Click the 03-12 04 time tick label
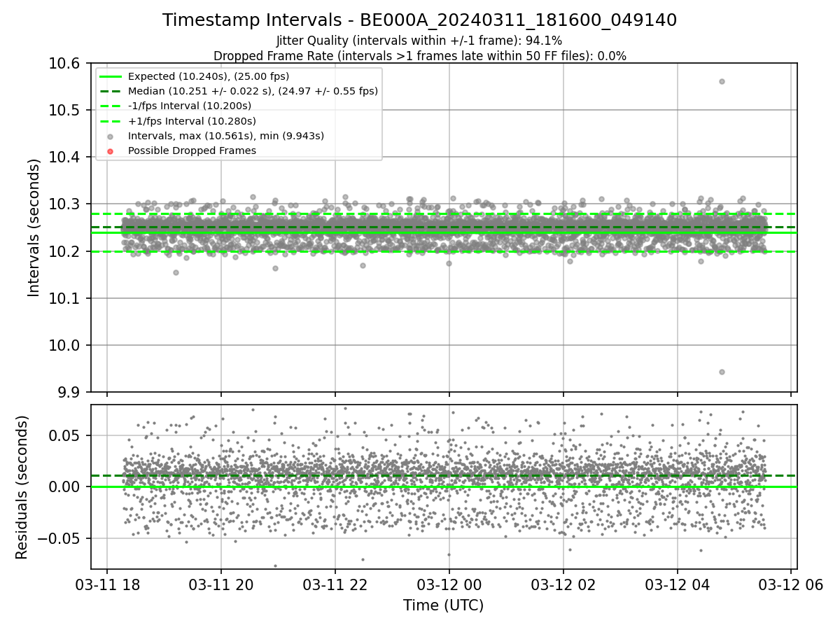This screenshot has width=840, height=630. coord(677,584)
